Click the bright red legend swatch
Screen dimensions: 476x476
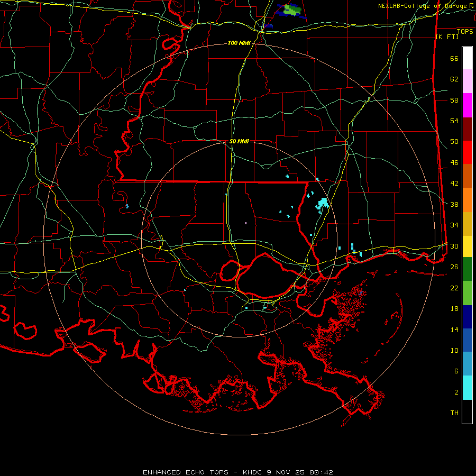467,152
